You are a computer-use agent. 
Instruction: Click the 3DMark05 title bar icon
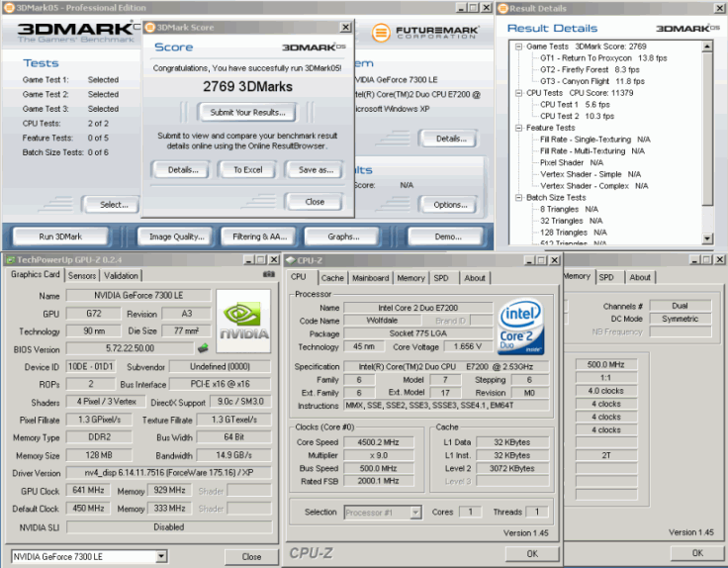click(9, 8)
